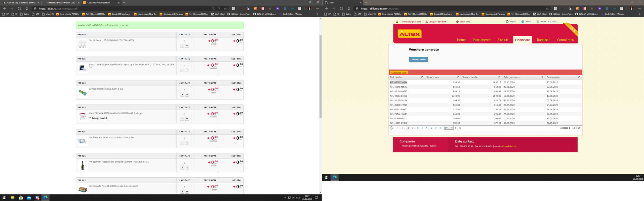This screenshot has width=644, height=201.
Task: Show hidden bookmarks in cart browser window
Action: 317,14
